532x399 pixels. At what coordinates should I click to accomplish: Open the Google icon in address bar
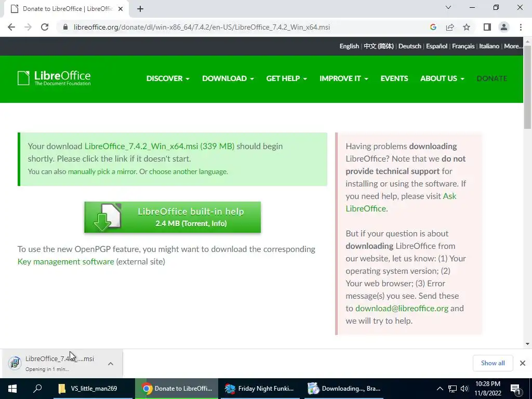tap(433, 27)
